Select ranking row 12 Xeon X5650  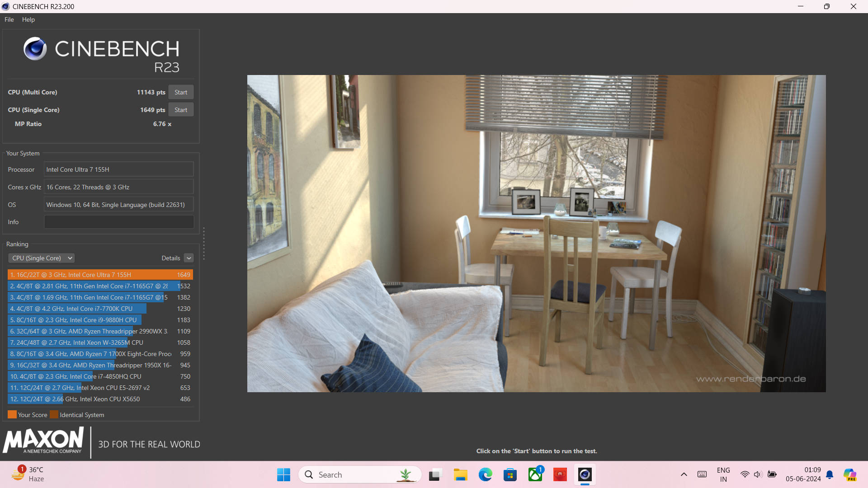pos(100,399)
